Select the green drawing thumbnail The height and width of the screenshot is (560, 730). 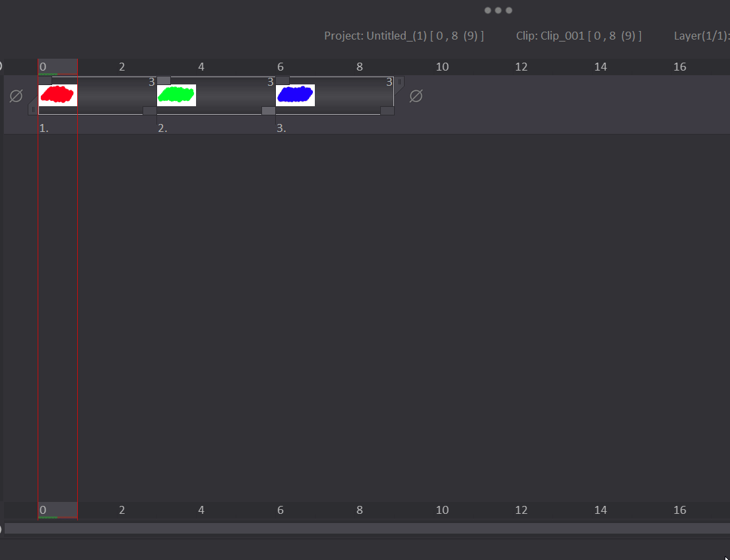tap(176, 95)
